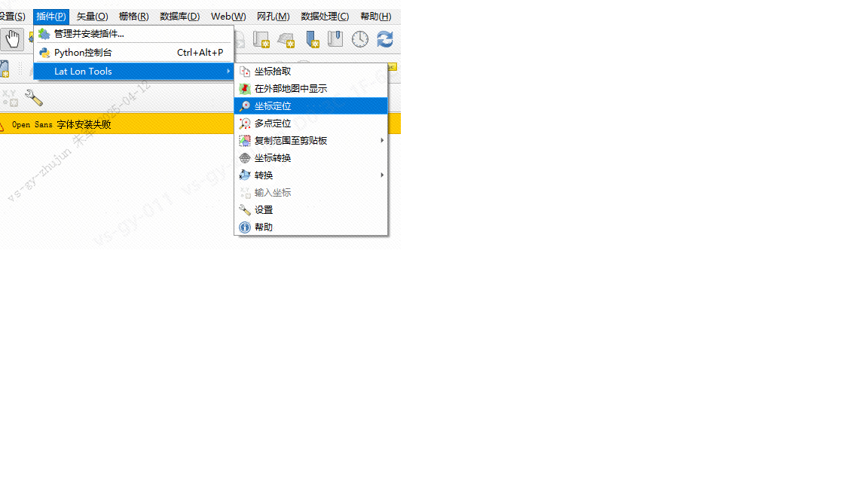Open the 插件(P) menu

(51, 16)
